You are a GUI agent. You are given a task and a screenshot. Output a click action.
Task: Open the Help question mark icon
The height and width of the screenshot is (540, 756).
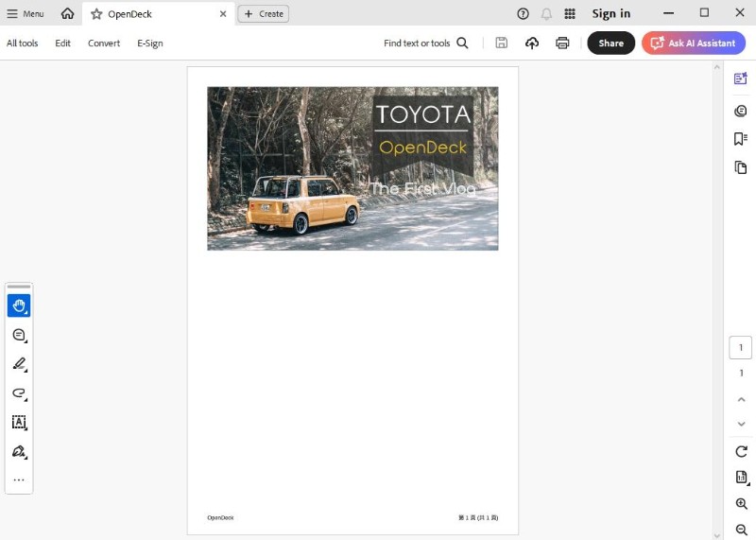(x=523, y=14)
